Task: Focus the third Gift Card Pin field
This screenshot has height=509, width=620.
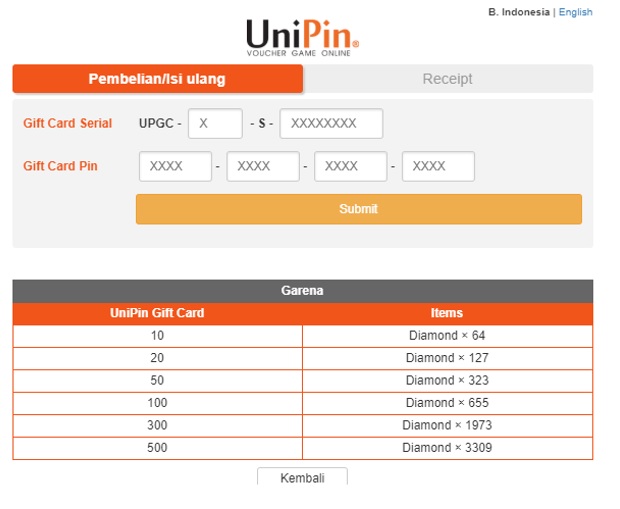Action: coord(350,167)
